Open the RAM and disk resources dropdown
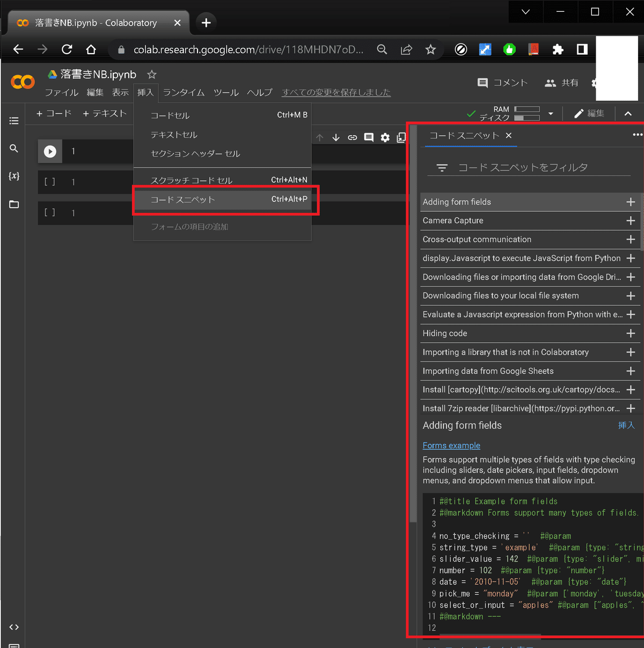 tap(551, 113)
